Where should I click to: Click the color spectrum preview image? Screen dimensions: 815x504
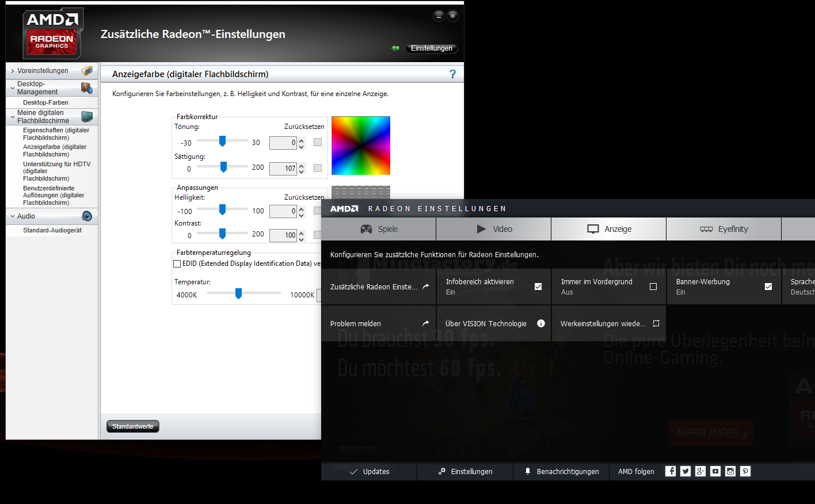pos(361,146)
